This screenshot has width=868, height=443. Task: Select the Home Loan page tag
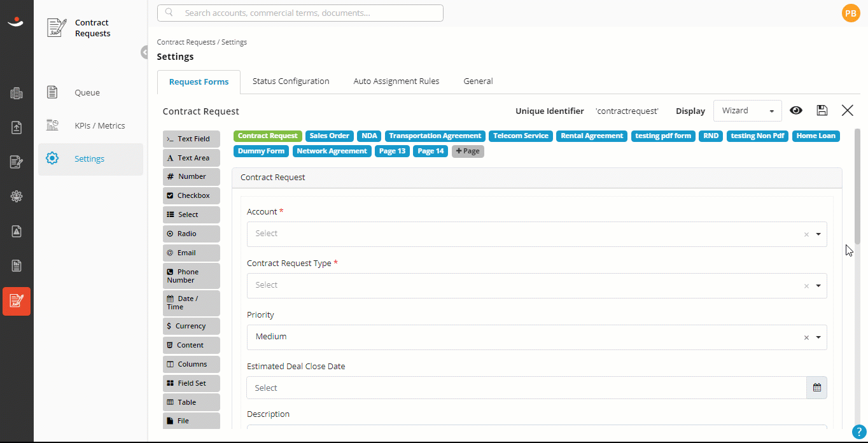tap(816, 136)
